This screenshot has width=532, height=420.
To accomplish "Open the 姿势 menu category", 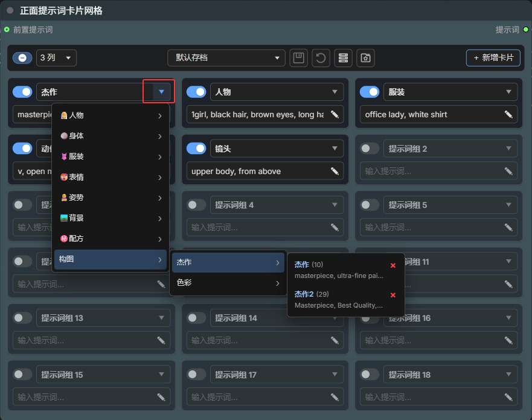I will click(x=111, y=198).
